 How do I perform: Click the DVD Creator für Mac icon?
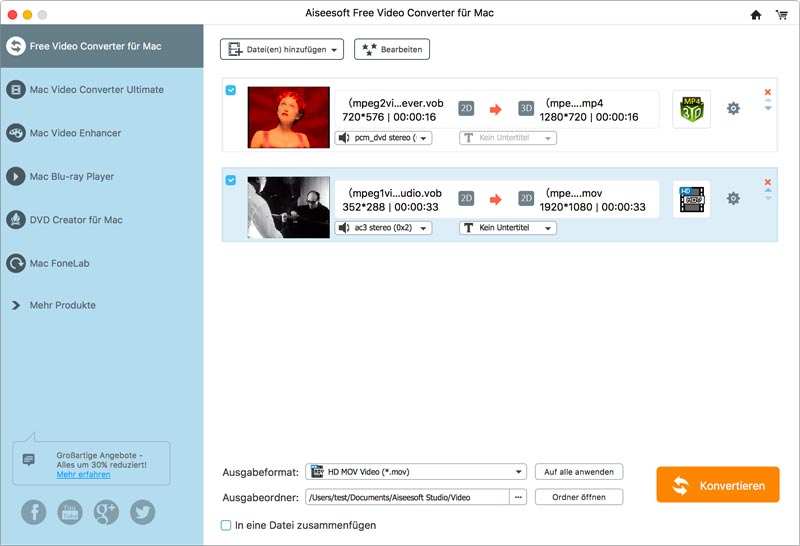pyautogui.click(x=16, y=220)
